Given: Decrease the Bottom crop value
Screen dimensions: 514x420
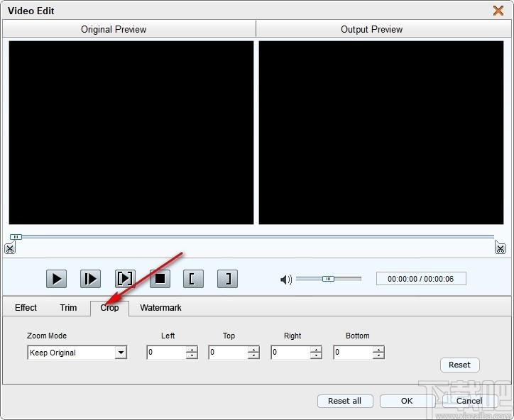Looking at the screenshot, I should (378, 355).
